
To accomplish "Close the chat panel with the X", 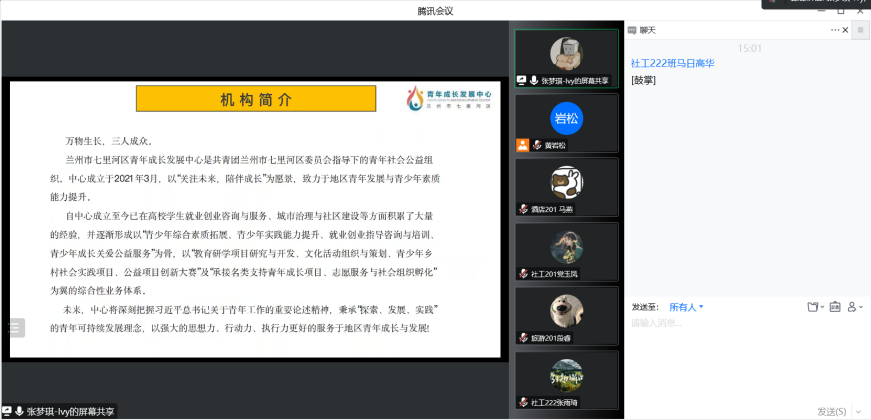I will (x=843, y=31).
